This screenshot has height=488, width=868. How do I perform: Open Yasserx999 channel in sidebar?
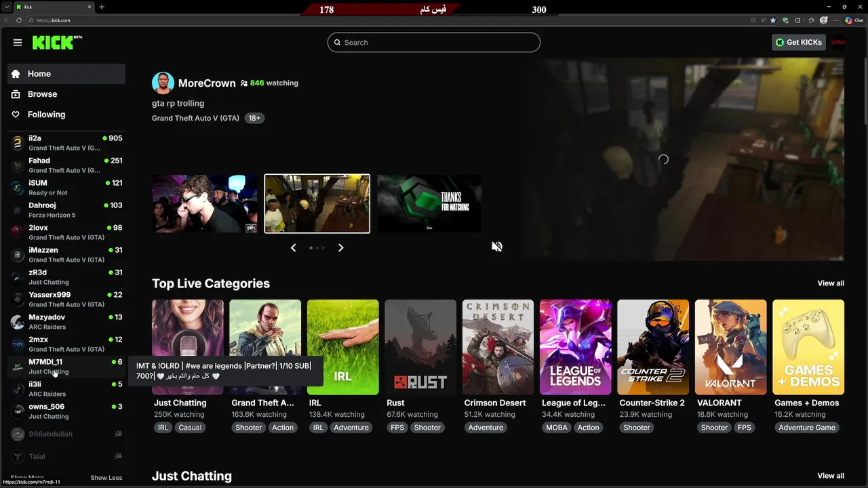[66, 299]
